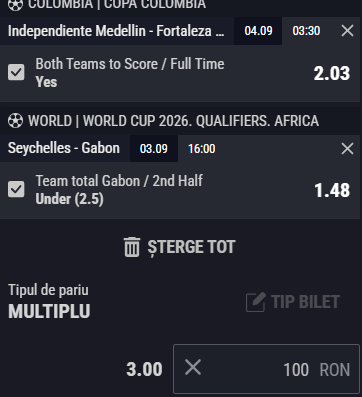
Task: Select the World Cup 2026 Qualifiers Africa header
Action: (x=173, y=121)
